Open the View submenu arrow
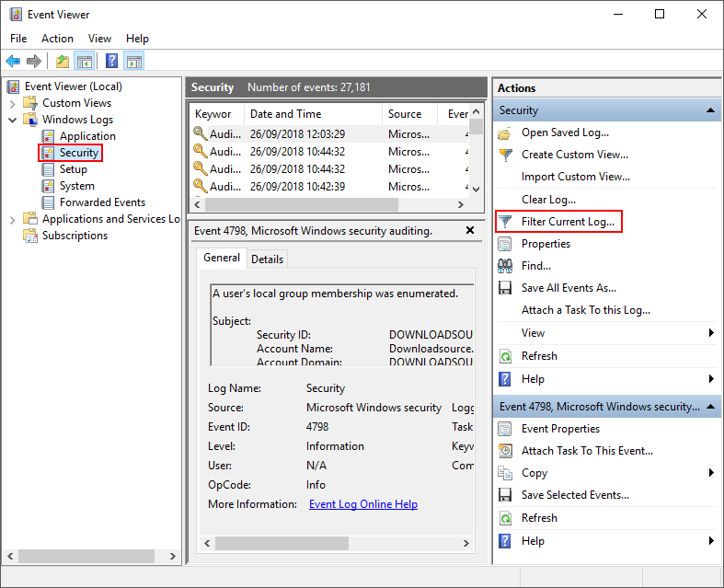The width and height of the screenshot is (724, 588). 711,333
